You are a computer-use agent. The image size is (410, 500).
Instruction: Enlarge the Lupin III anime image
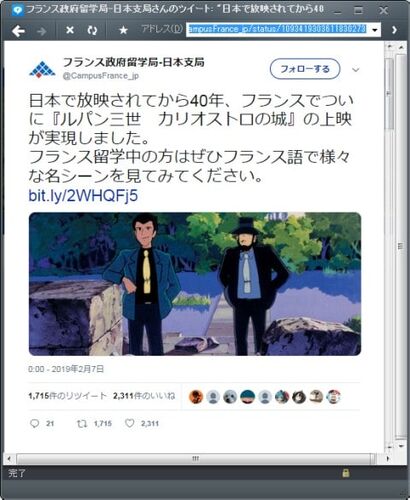[195, 284]
